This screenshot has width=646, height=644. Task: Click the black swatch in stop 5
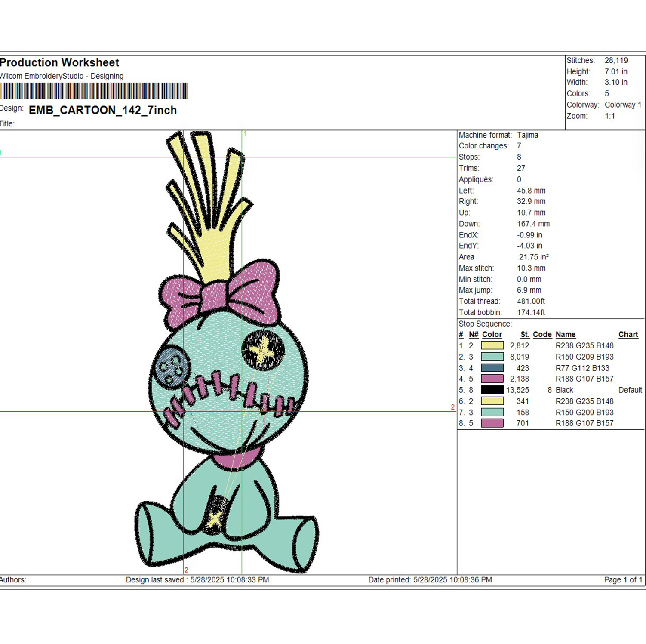click(x=492, y=390)
